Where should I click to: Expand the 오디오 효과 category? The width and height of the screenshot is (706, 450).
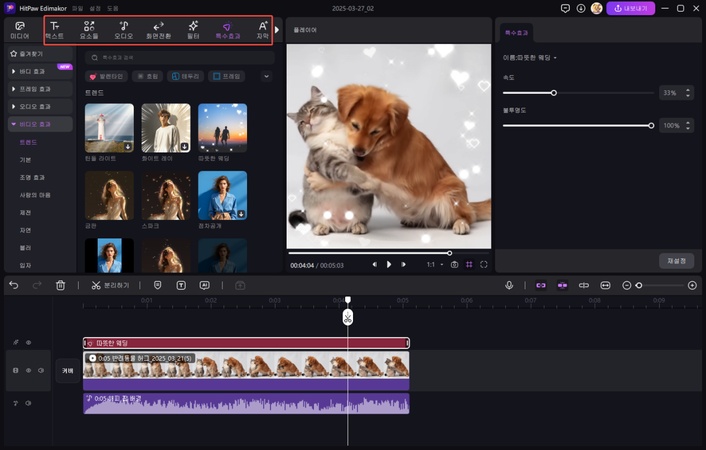37,106
